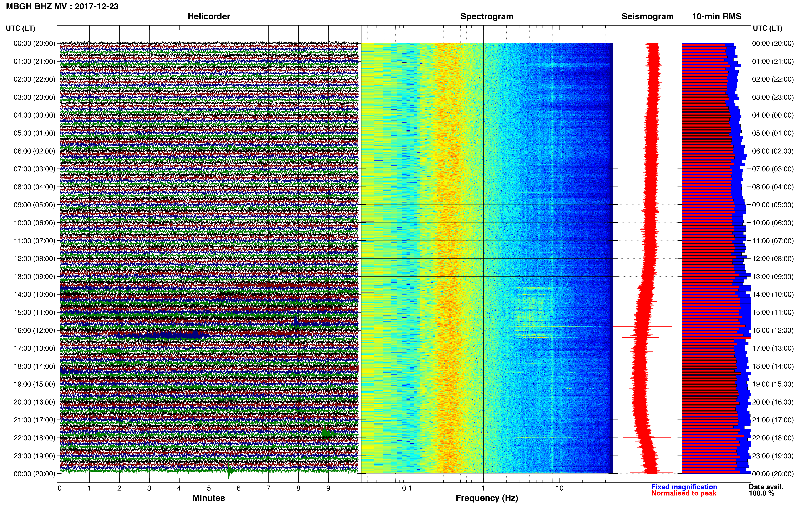Click the left 07:00 (03:00) time label

point(34,169)
